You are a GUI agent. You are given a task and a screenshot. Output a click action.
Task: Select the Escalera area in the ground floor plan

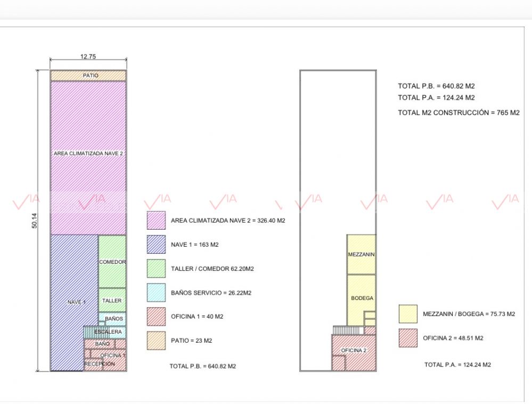click(108, 332)
